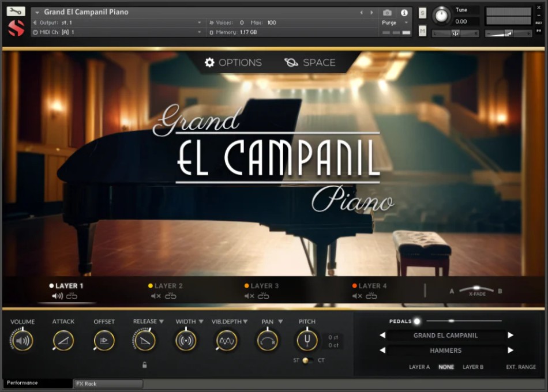
Task: Unmute Layer 3 speaker icon
Action: coord(249,296)
